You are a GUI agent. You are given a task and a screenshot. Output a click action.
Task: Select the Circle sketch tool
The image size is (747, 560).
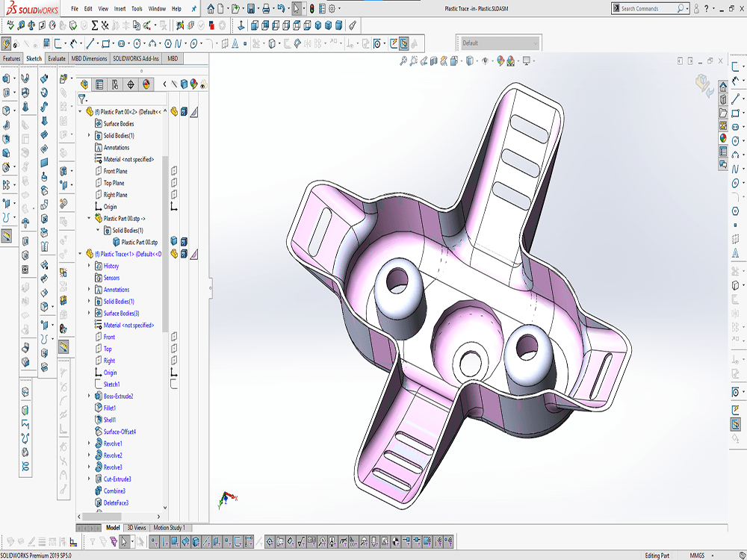(x=137, y=44)
